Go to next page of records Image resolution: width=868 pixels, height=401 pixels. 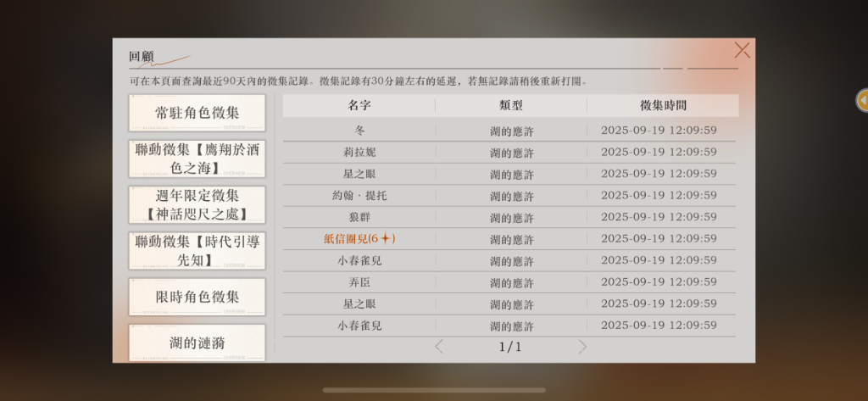[582, 346]
